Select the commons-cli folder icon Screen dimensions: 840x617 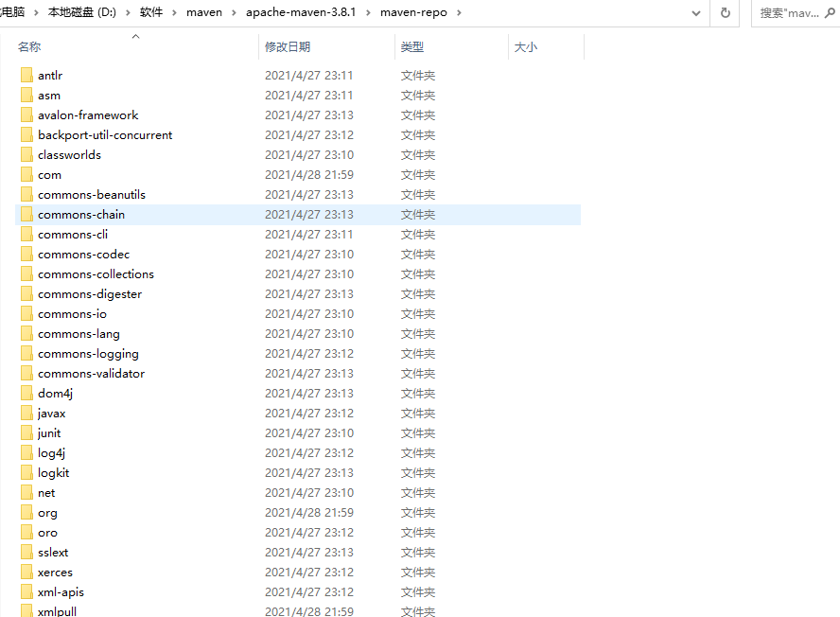click(x=26, y=234)
